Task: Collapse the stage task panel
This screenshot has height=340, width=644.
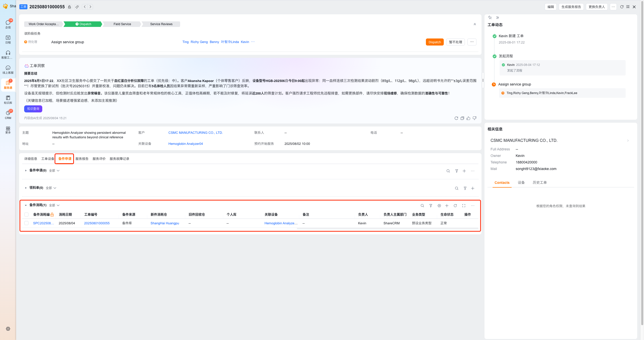Action: (475, 24)
